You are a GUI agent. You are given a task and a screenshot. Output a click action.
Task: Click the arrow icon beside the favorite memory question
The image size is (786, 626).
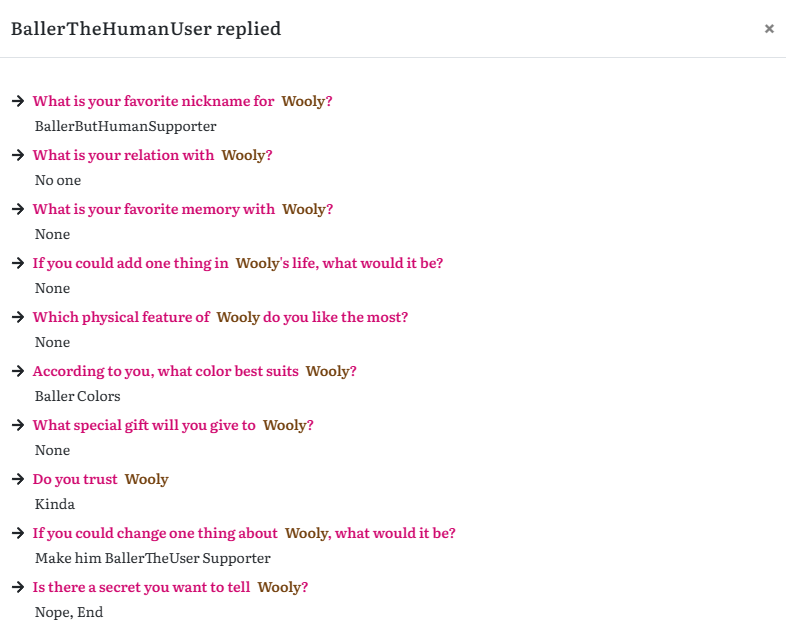pos(18,209)
